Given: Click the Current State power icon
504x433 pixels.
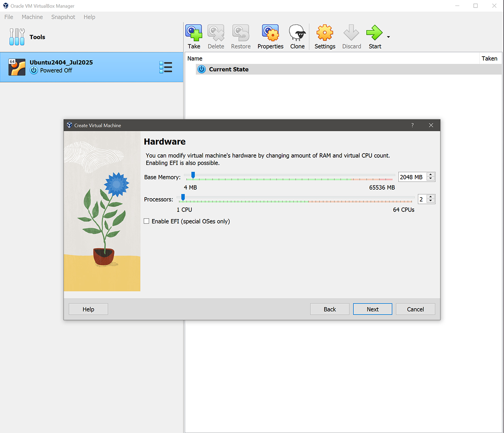Looking at the screenshot, I should (202, 69).
